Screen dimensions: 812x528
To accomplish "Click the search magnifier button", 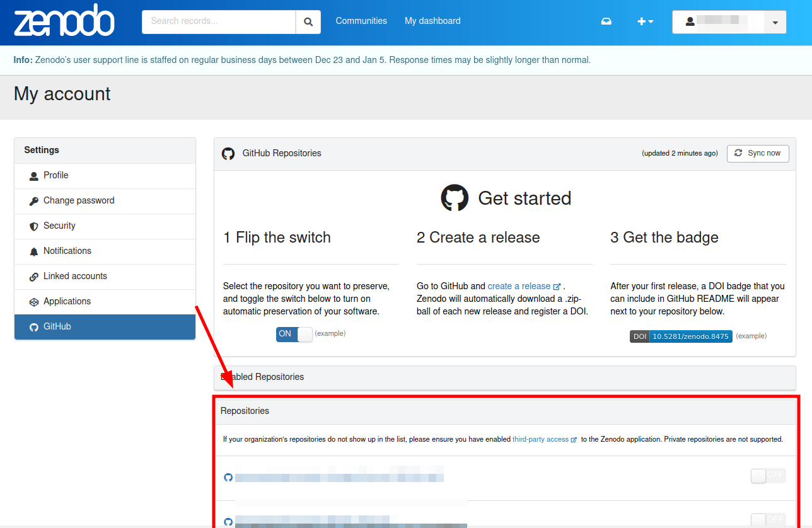I will pyautogui.click(x=308, y=21).
